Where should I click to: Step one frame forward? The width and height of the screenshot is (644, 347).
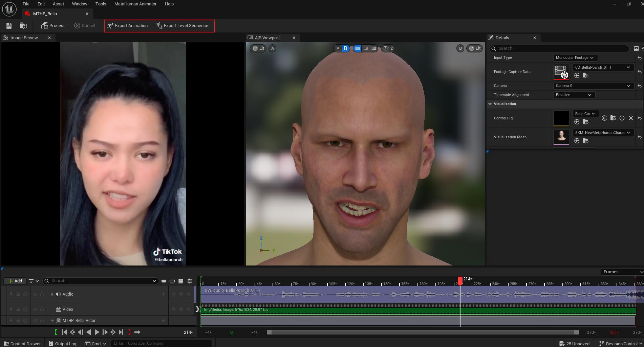pos(105,332)
